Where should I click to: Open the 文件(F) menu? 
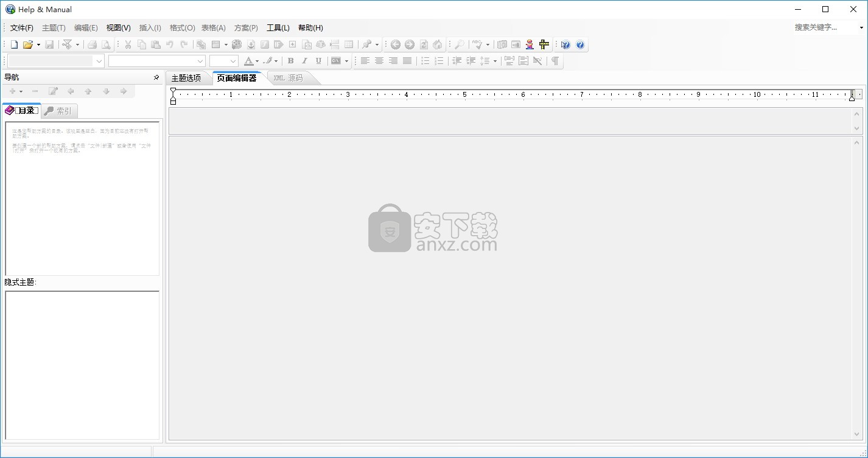(22, 28)
